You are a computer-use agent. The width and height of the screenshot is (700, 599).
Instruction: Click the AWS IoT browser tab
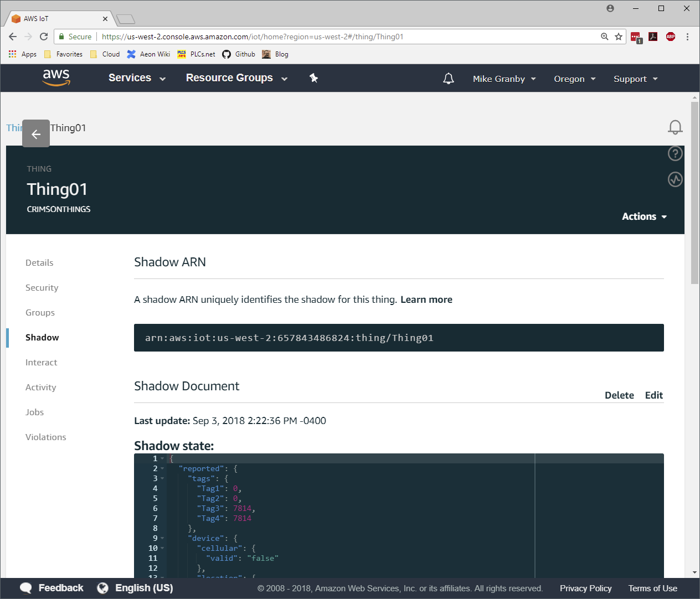click(59, 18)
